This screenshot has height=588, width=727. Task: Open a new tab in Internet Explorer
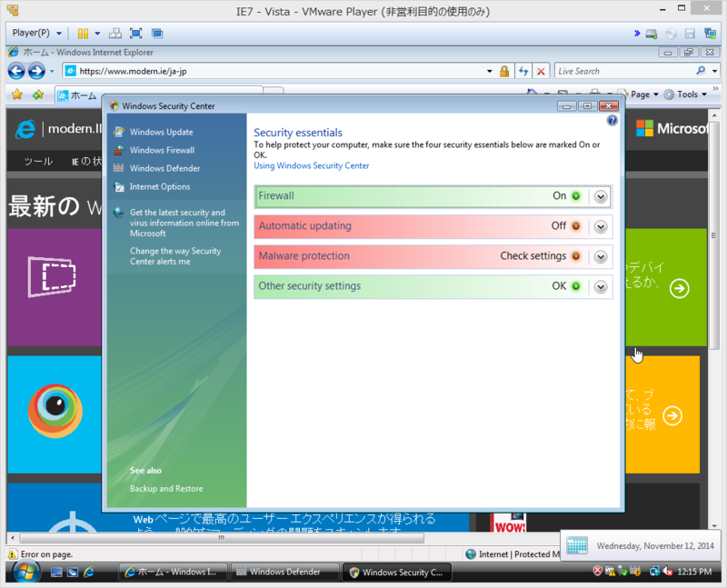(274, 92)
